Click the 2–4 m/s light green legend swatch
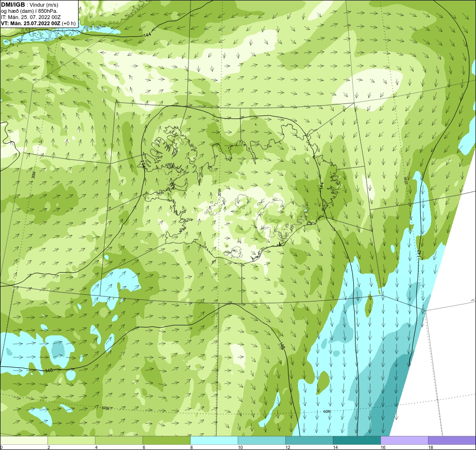This screenshot has height=450, width=476. point(72,440)
